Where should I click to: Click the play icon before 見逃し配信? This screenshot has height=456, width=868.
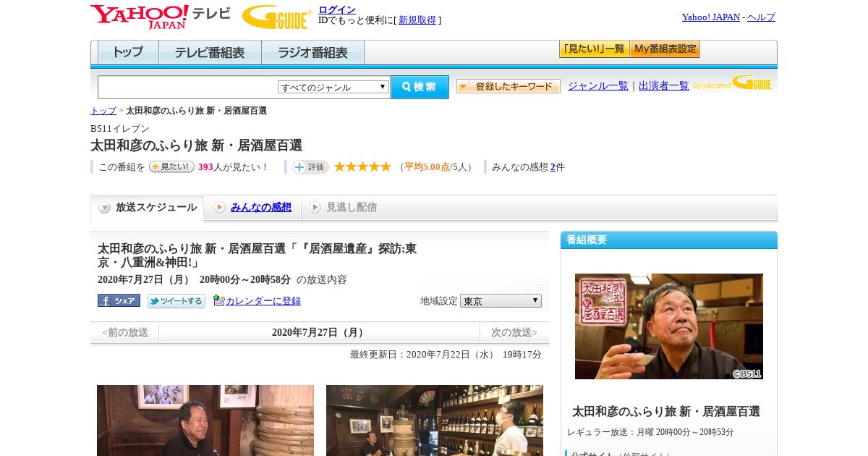click(315, 208)
